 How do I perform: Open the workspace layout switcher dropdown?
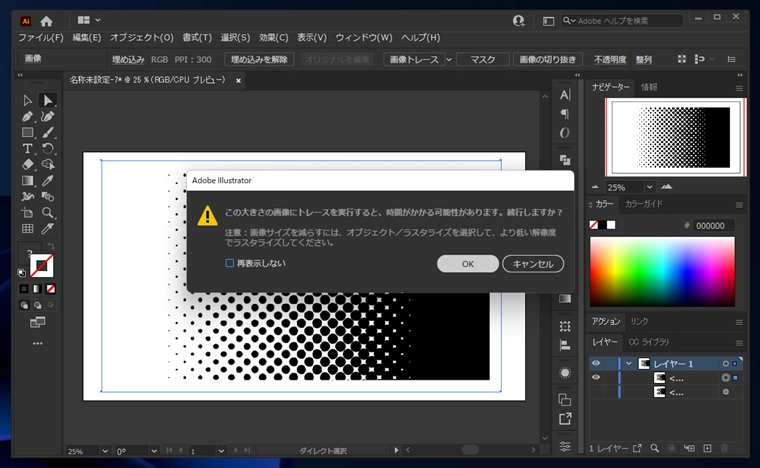coord(89,20)
